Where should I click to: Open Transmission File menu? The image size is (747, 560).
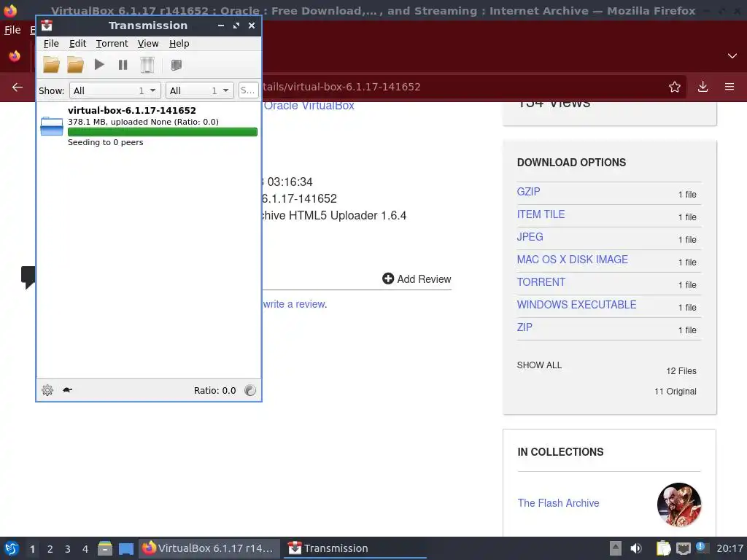pos(51,43)
